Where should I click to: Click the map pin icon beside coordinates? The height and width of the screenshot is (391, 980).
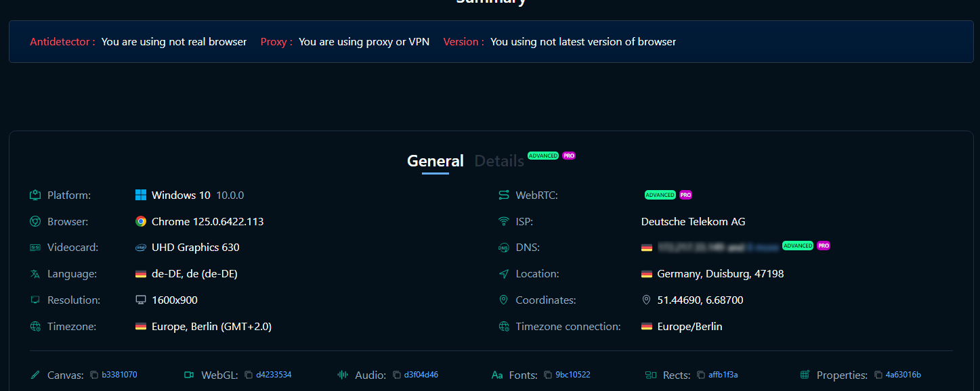point(646,300)
